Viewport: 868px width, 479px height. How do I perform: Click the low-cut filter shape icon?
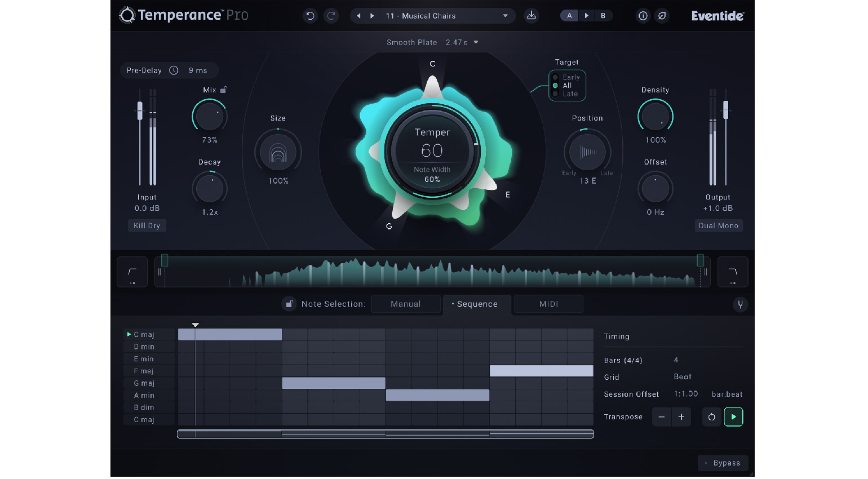pos(132,272)
